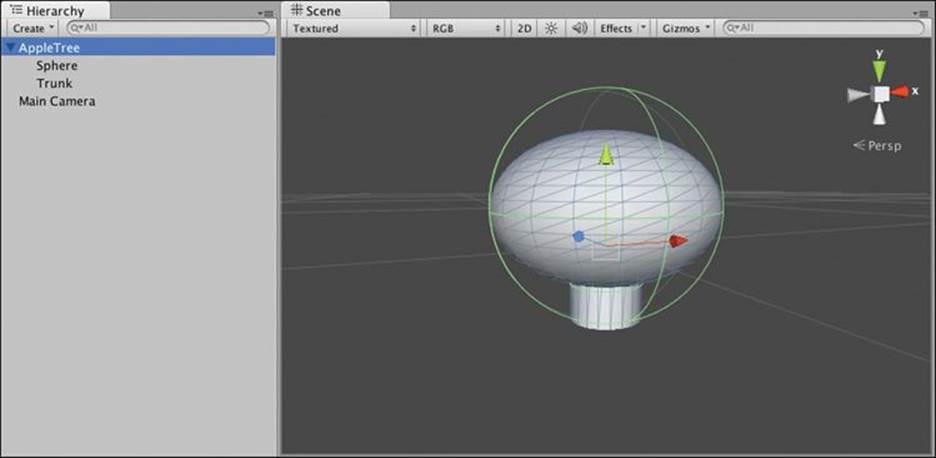Screen dimensions: 936x458
Task: Select the red X move arrow handle
Action: point(678,241)
